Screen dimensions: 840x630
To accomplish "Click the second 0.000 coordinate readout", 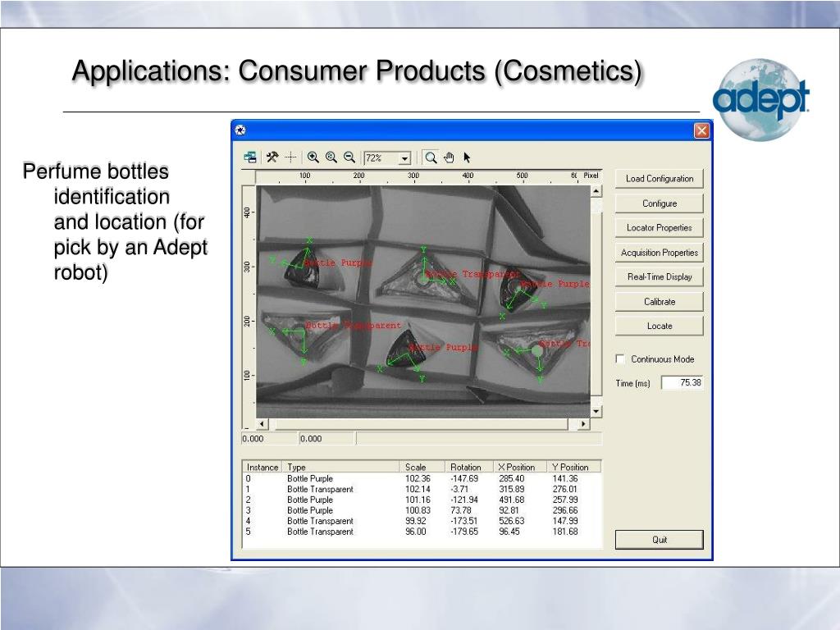I will (326, 439).
